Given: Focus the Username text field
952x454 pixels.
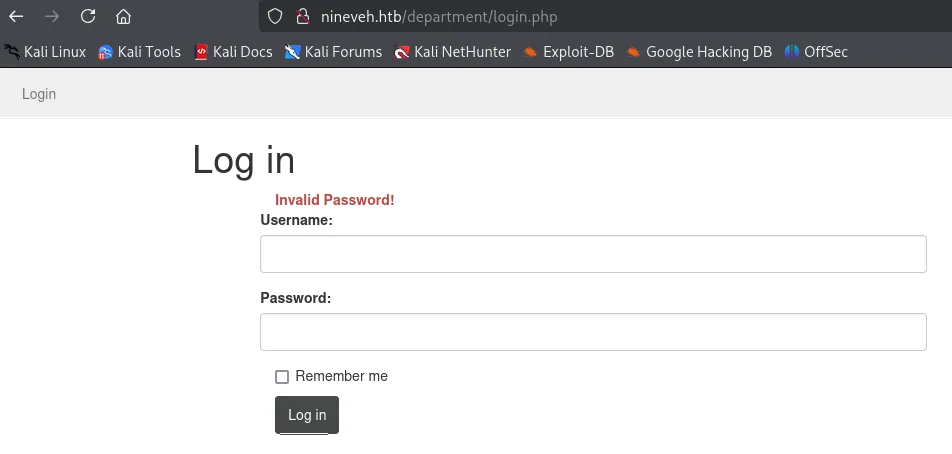Looking at the screenshot, I should [593, 254].
